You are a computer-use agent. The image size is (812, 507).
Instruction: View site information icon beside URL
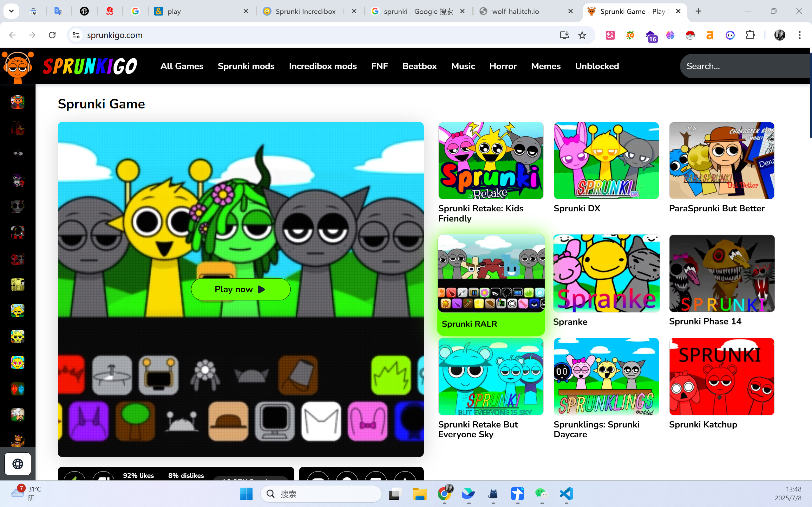pos(76,35)
